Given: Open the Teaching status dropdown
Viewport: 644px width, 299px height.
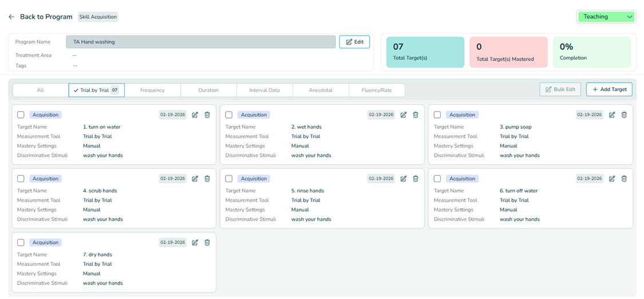Looking at the screenshot, I should click(606, 17).
